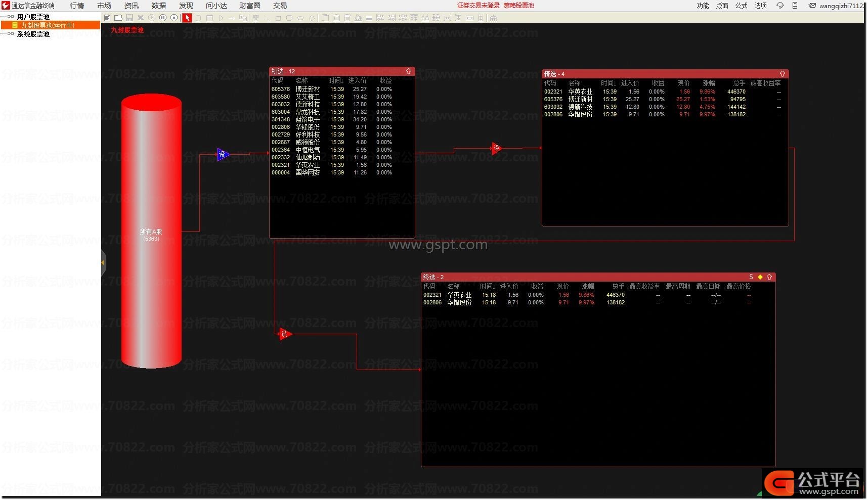Image resolution: width=868 pixels, height=500 pixels.
Task: Open the 问小达 menu
Action: [x=216, y=6]
